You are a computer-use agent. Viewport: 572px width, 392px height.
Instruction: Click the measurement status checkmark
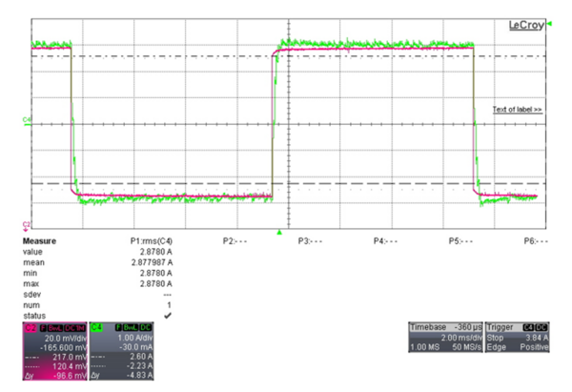pyautogui.click(x=169, y=315)
